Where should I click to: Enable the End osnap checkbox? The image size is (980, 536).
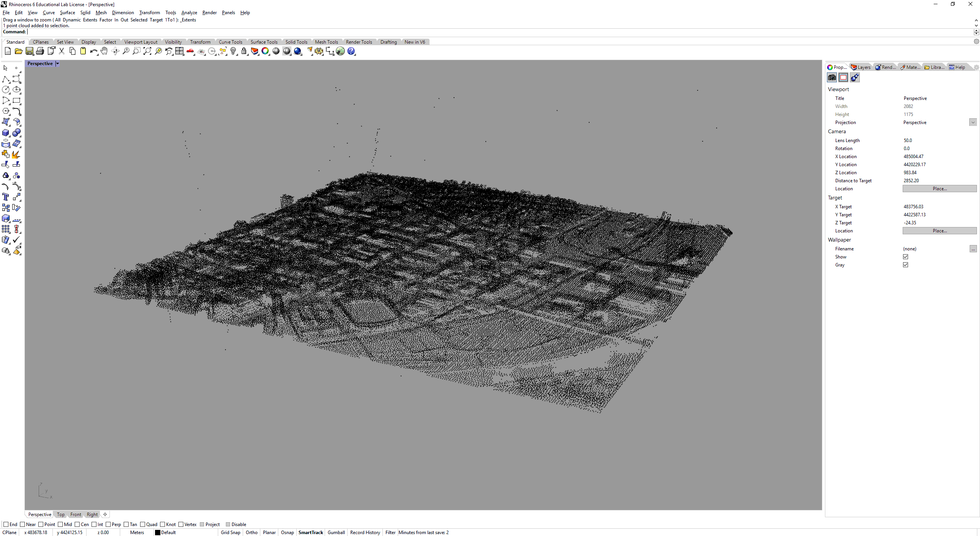tap(6, 525)
